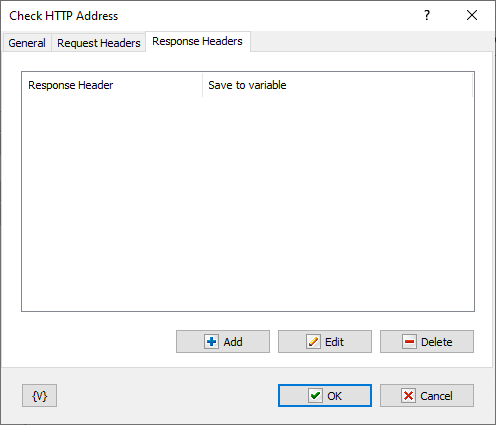Click the blue plus icon on Add

pyautogui.click(x=211, y=342)
